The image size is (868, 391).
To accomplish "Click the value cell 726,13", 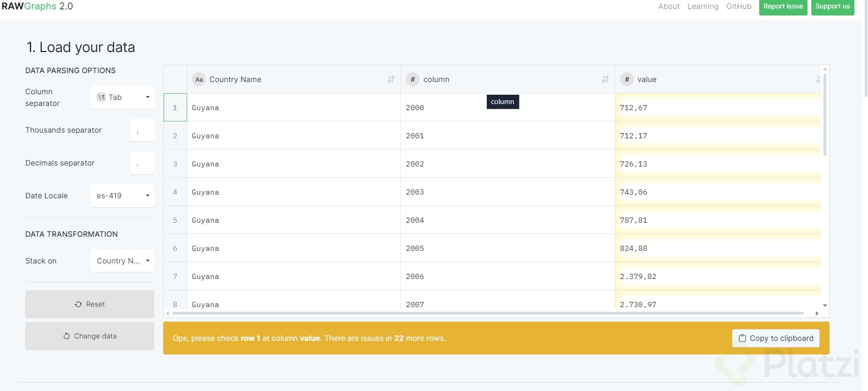I will (718, 164).
